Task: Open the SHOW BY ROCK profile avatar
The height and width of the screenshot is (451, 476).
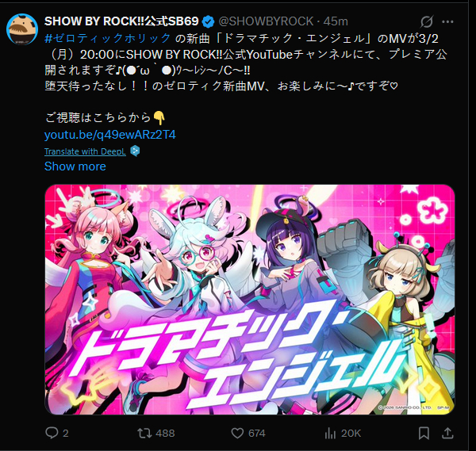Action: [x=22, y=29]
